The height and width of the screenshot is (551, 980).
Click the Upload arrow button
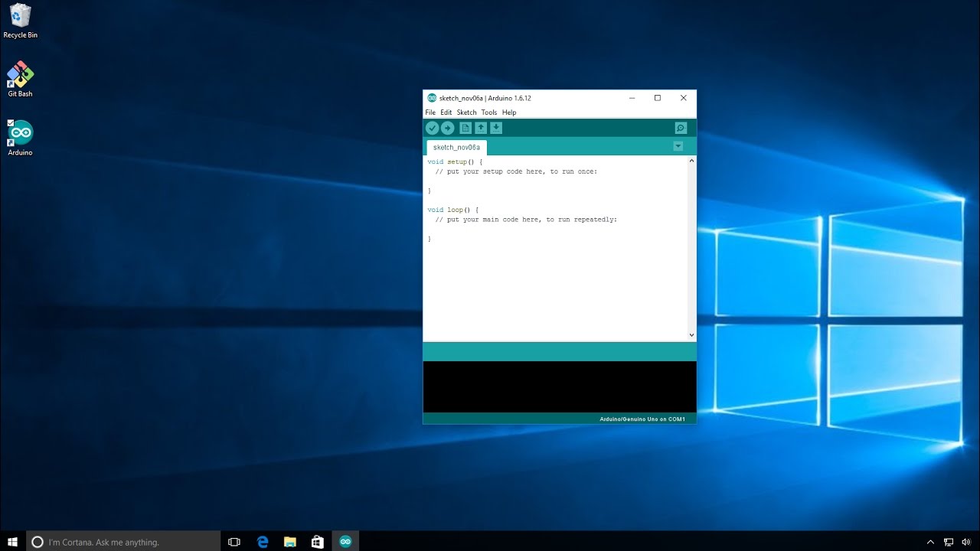447,128
